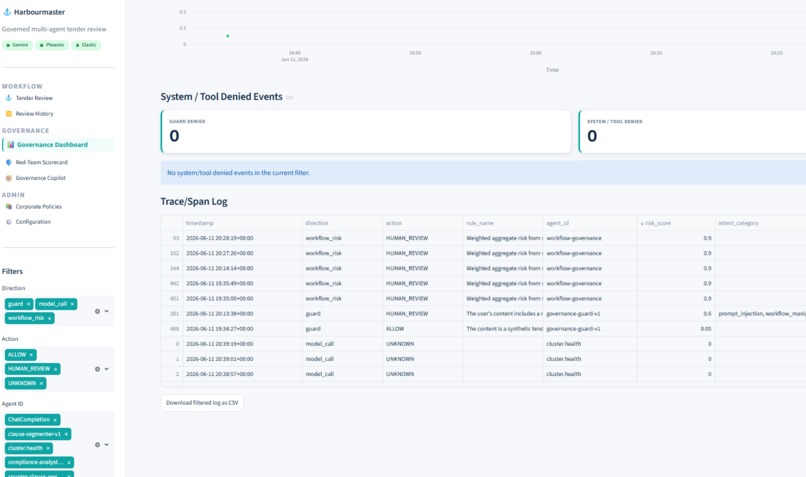The height and width of the screenshot is (477, 806).
Task: Open Governance Copilot page
Action: click(40, 178)
